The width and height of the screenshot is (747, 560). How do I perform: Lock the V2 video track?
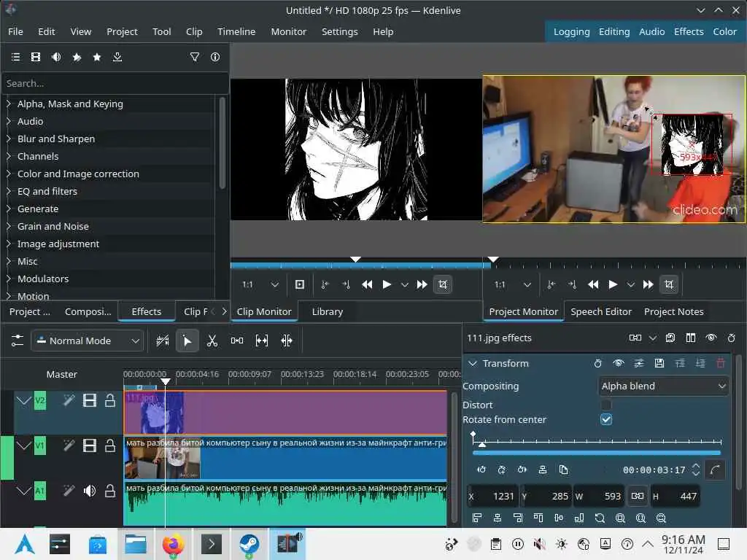pyautogui.click(x=110, y=400)
